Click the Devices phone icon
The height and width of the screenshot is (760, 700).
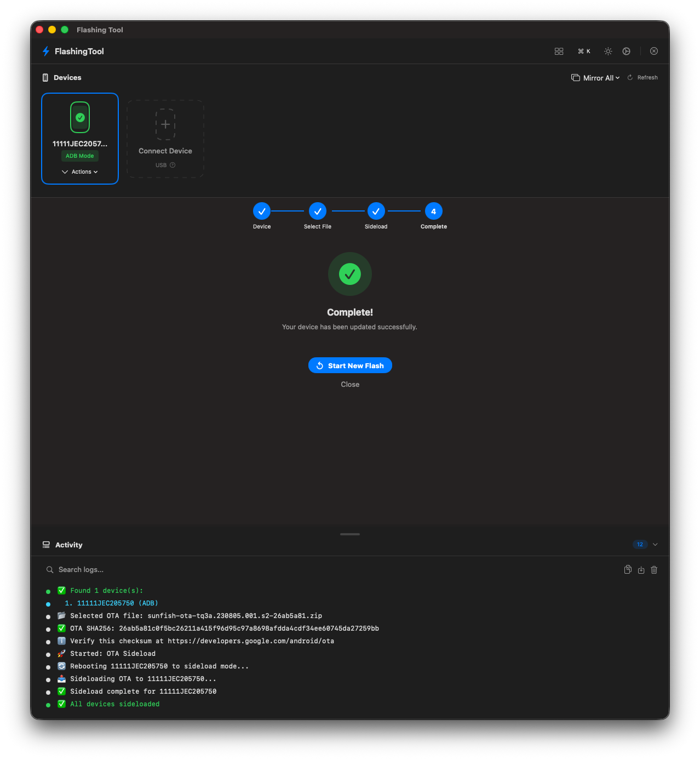[x=45, y=78]
